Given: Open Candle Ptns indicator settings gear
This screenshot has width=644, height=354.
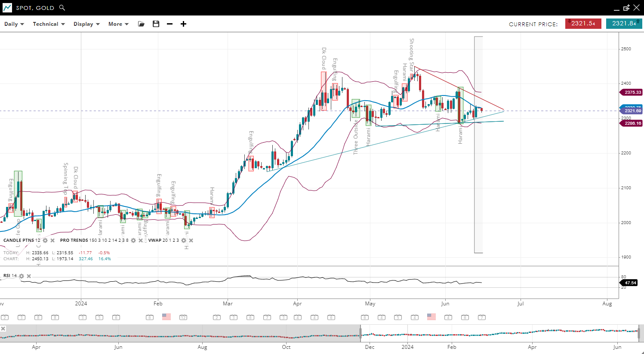Looking at the screenshot, I should click(45, 240).
